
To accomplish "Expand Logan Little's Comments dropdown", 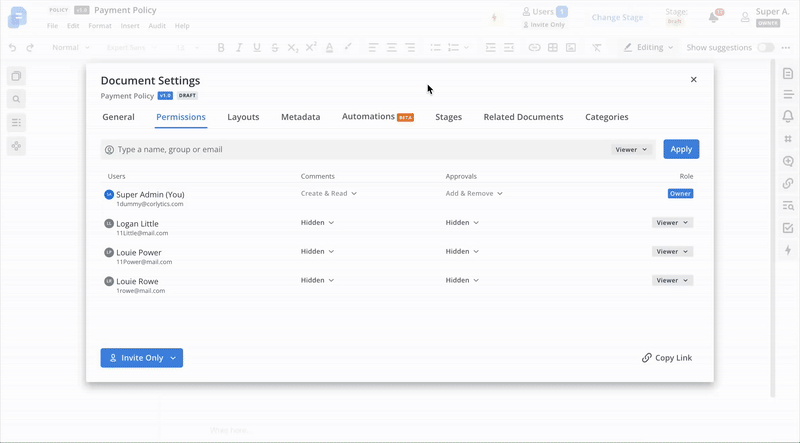I will (317, 223).
